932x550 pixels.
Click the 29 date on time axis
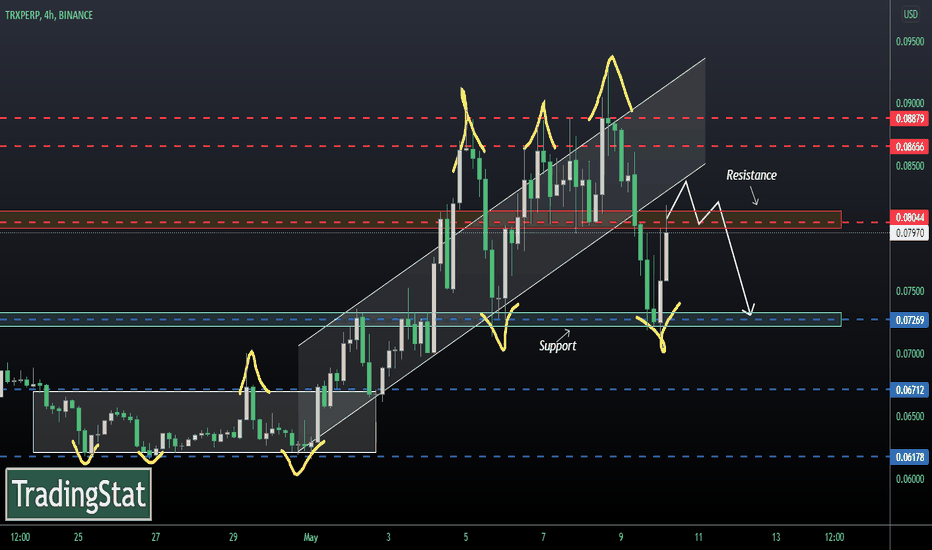tap(233, 537)
